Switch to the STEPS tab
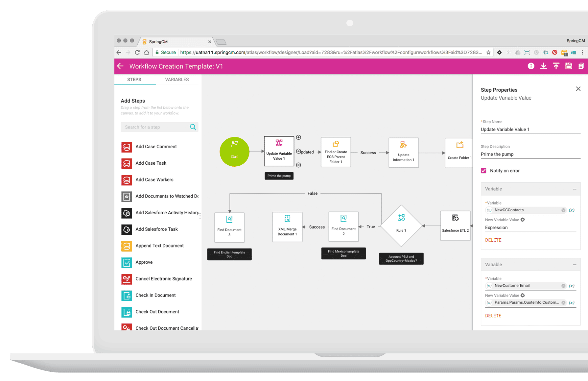This screenshot has width=588, height=381. [134, 80]
